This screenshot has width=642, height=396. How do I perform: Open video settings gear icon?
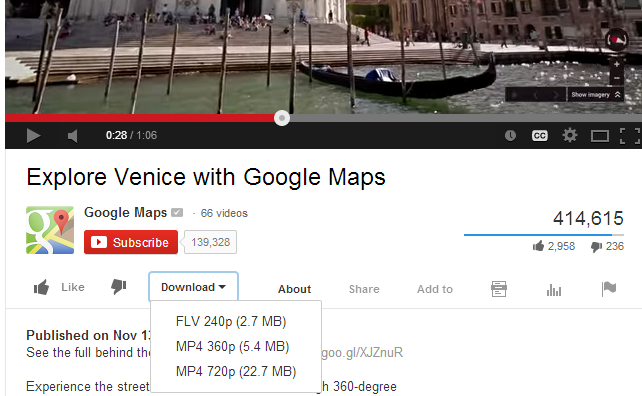click(570, 135)
